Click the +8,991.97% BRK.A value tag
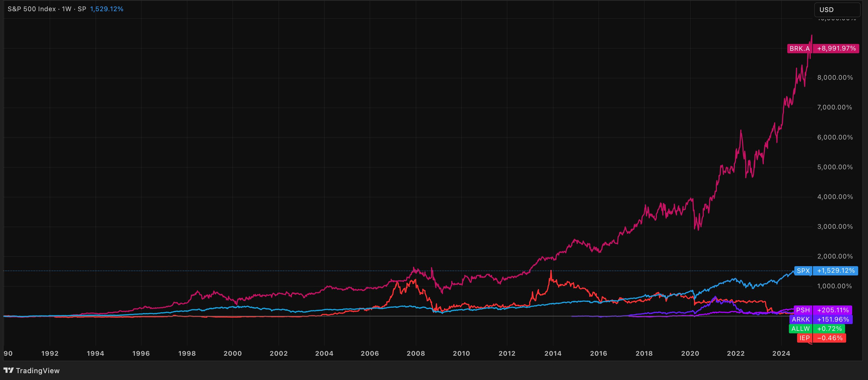This screenshot has height=380, width=868. click(836, 49)
